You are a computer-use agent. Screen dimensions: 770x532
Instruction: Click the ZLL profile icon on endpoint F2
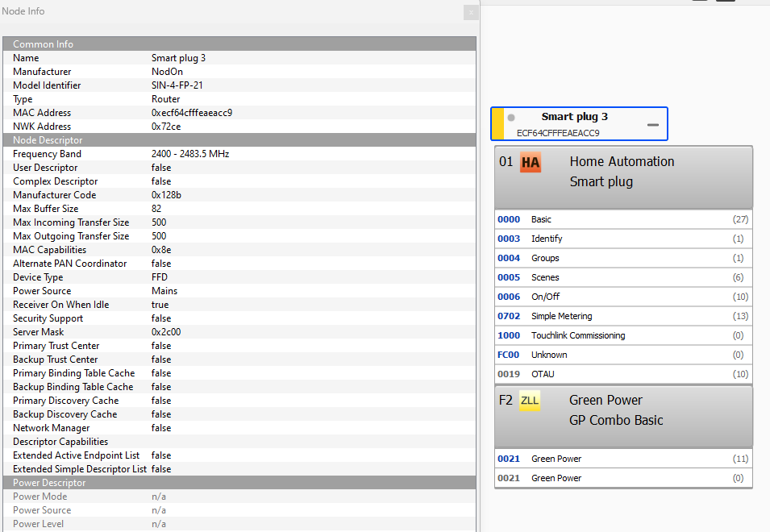coord(530,401)
